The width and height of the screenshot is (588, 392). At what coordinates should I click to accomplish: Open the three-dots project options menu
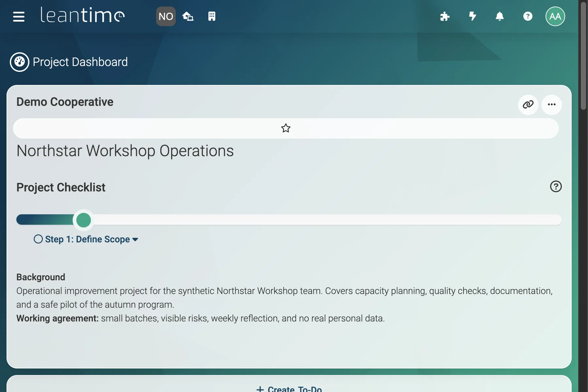[x=551, y=105]
